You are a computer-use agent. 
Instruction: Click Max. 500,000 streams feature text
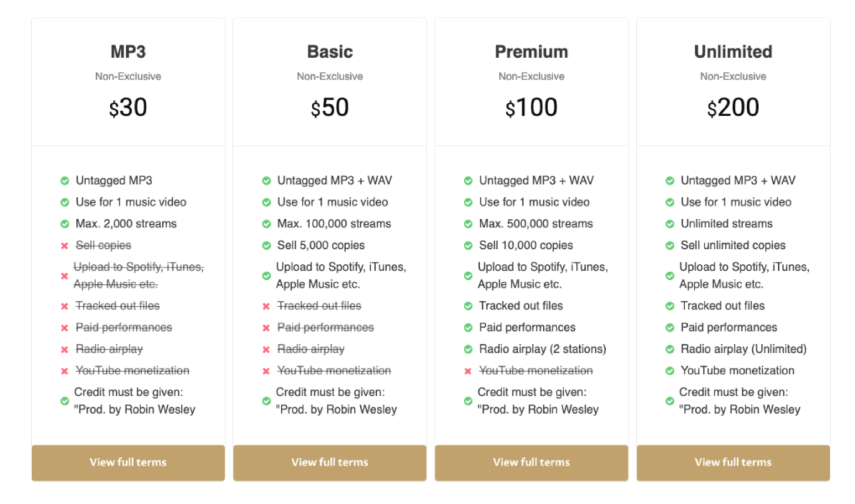tap(536, 224)
